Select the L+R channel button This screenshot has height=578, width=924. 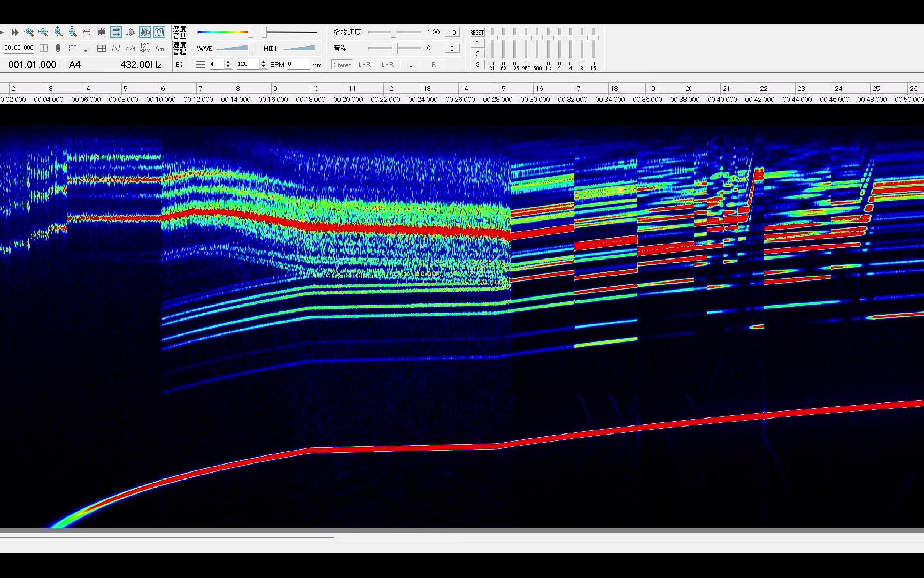tap(387, 65)
